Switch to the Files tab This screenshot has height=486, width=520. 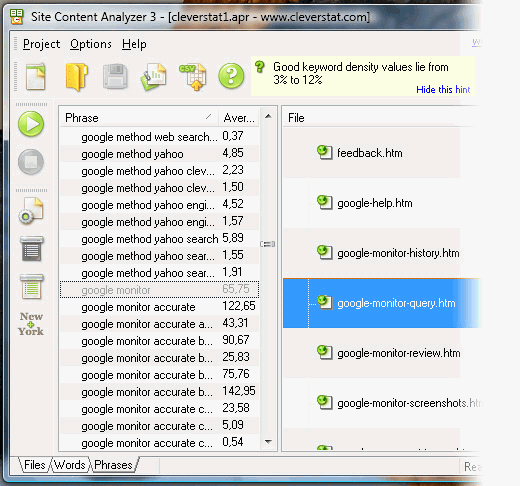click(35, 465)
